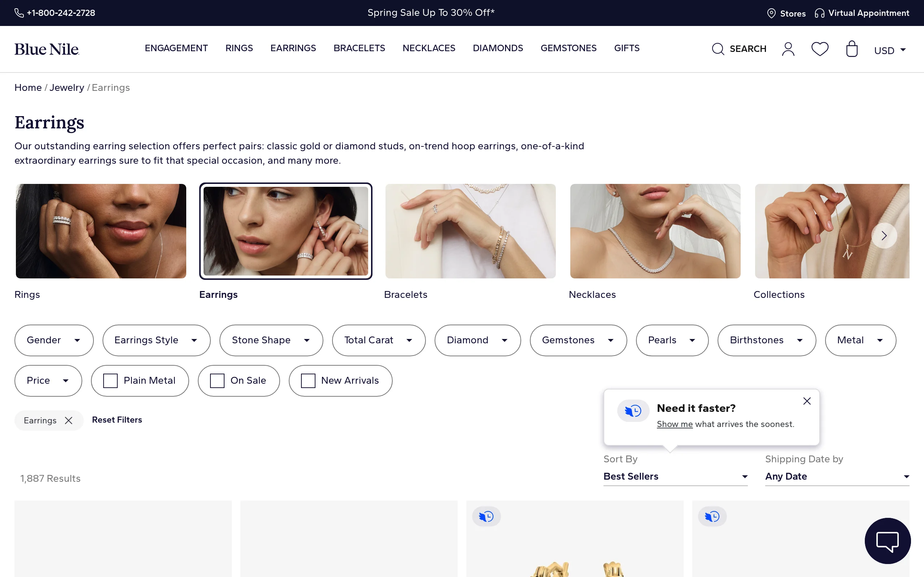Screen dimensions: 924x577
Task: Find Stores using the location pin icon
Action: [771, 13]
